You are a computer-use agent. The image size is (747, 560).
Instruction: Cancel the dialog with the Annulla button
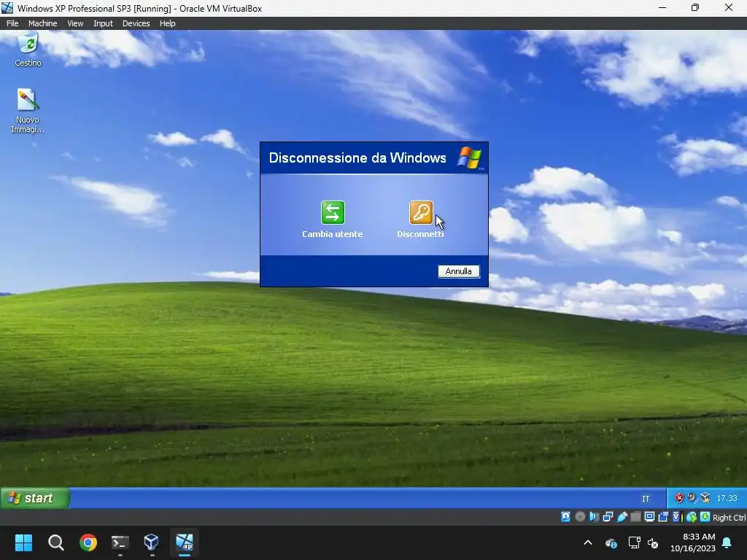click(x=458, y=271)
